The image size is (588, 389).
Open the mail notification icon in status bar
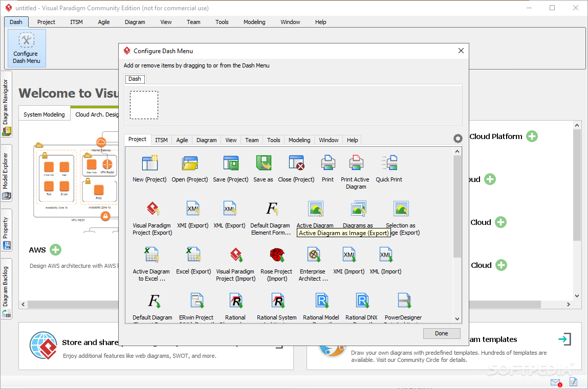coord(556,382)
